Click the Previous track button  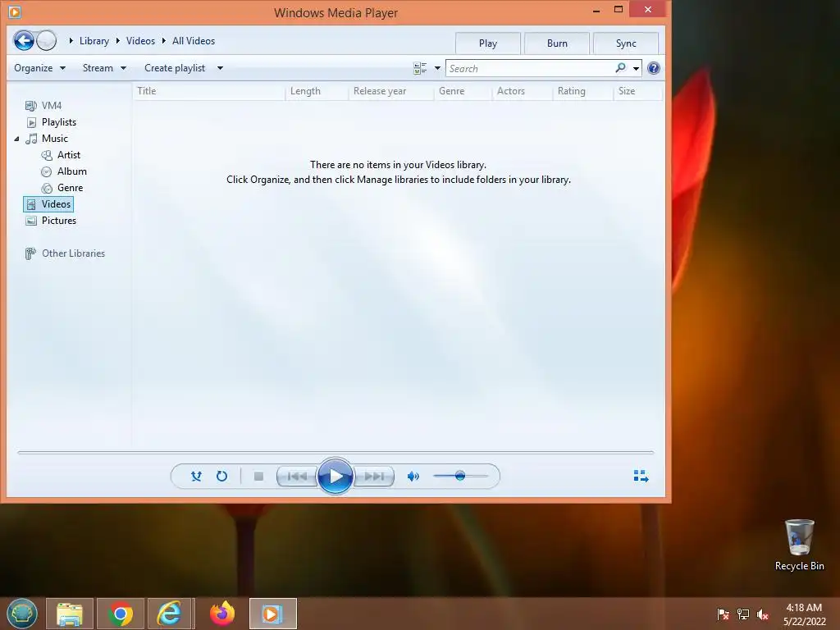(x=297, y=476)
